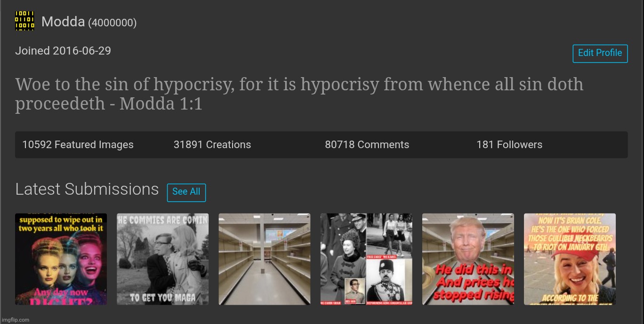
Task: Select the 31891 Creations stat
Action: pos(212,145)
